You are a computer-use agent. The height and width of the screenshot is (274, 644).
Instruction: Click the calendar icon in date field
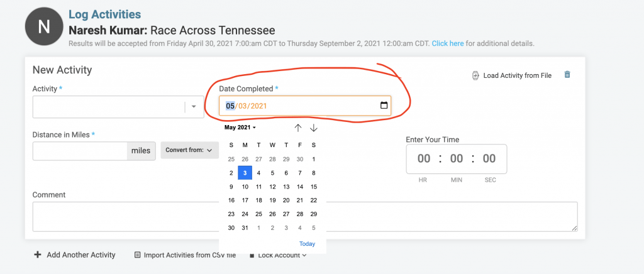pyautogui.click(x=384, y=106)
